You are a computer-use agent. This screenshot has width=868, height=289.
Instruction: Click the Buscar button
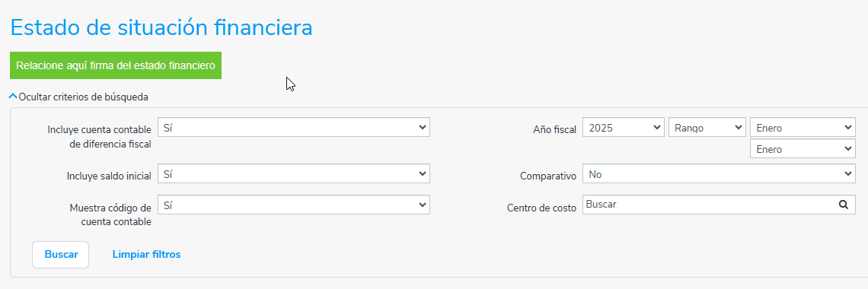(61, 255)
